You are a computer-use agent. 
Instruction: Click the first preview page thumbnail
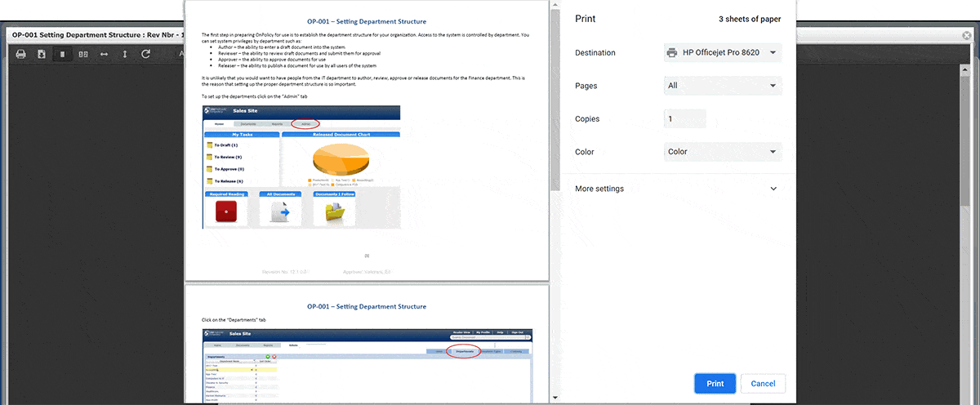[367, 141]
